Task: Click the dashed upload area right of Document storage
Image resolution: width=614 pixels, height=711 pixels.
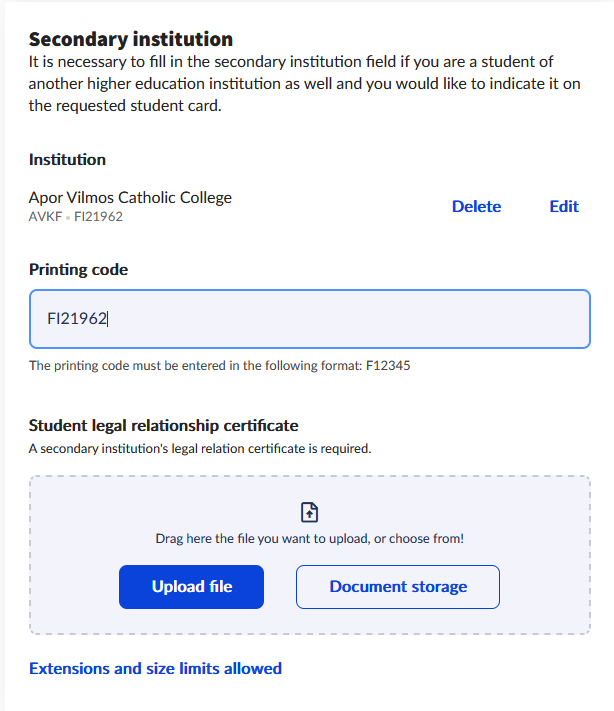Action: click(x=544, y=587)
